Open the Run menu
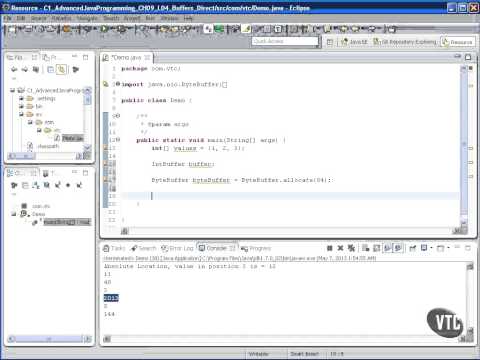This screenshot has width=480, height=360. (x=150, y=18)
